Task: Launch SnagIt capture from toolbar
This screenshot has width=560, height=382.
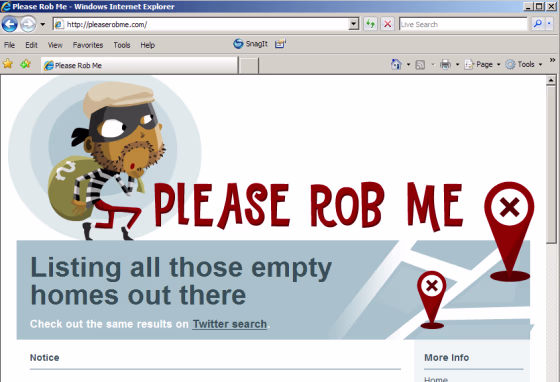Action: coord(250,44)
